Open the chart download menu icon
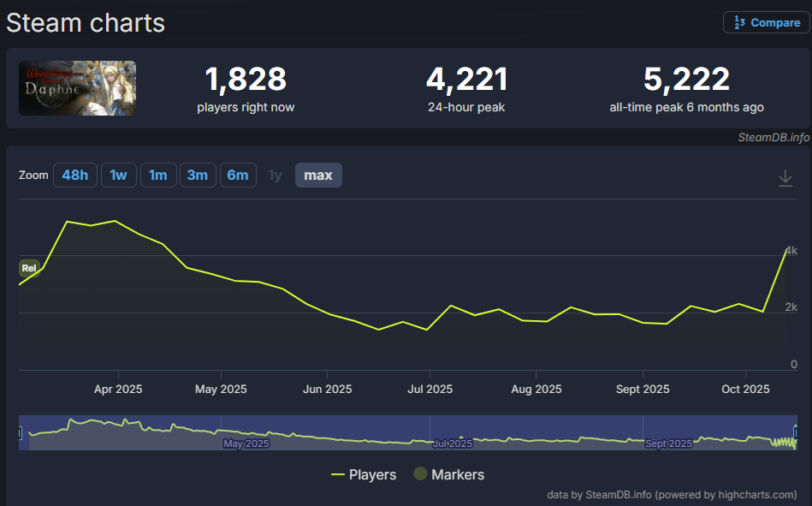The width and height of the screenshot is (812, 506). pos(785,177)
